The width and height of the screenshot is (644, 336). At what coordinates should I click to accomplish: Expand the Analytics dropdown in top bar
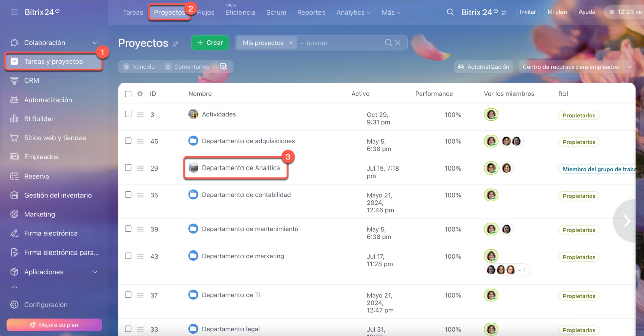point(353,12)
